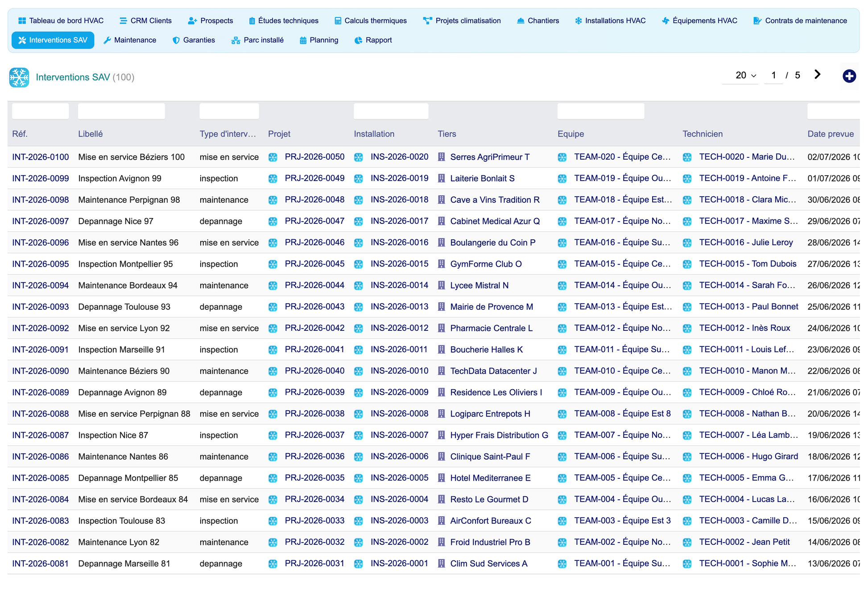Open the Rapport tab
Image resolution: width=868 pixels, height=609 pixels.
coord(373,40)
